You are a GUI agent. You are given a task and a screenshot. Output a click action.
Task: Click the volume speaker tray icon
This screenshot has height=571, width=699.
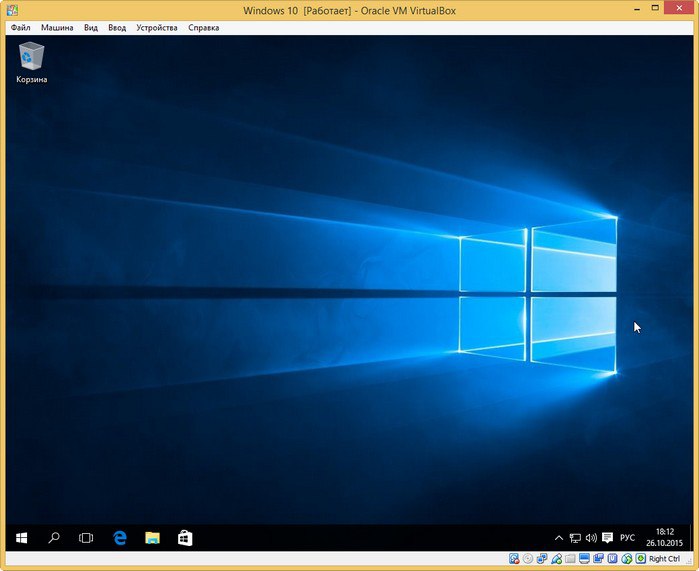click(591, 538)
